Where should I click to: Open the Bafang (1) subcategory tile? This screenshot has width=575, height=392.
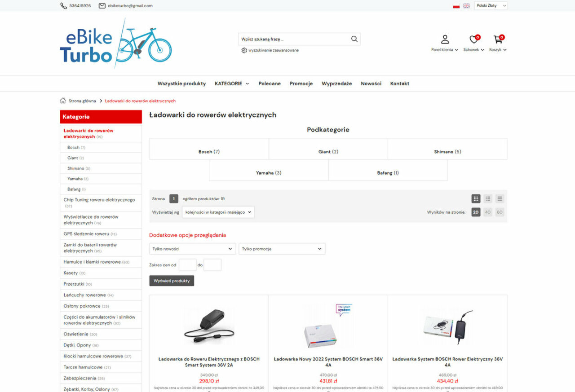click(388, 170)
